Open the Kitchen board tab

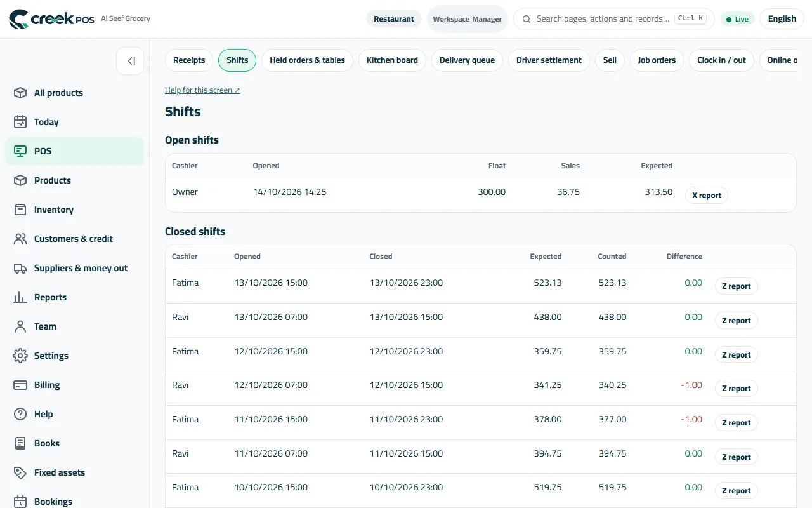392,60
